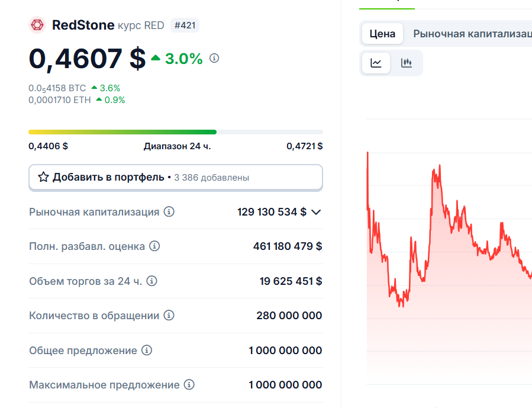Show the circulating supply info icon
Screen dimensions: 532x408
[x=169, y=316]
